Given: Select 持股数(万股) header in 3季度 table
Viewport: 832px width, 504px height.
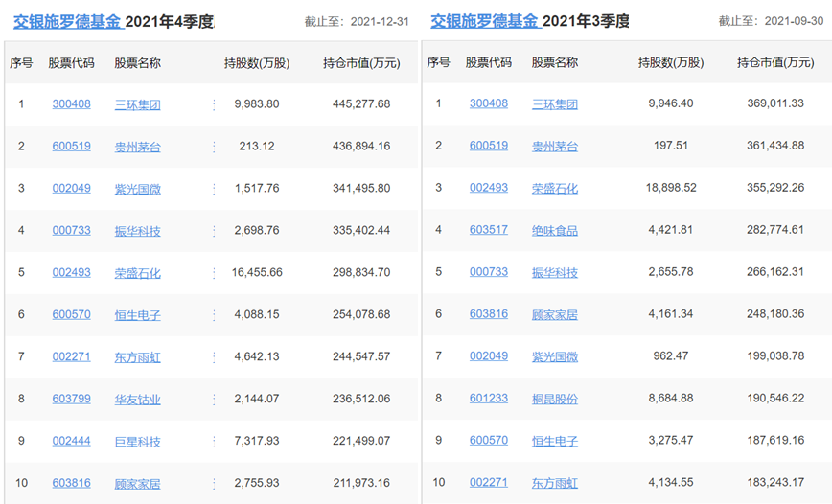Looking at the screenshot, I should click(671, 62).
